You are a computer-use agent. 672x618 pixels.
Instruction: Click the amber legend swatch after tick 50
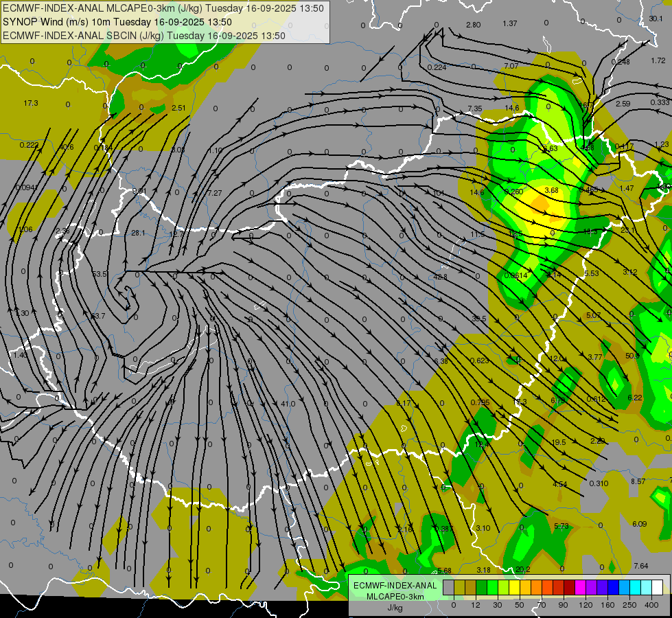[x=525, y=587]
